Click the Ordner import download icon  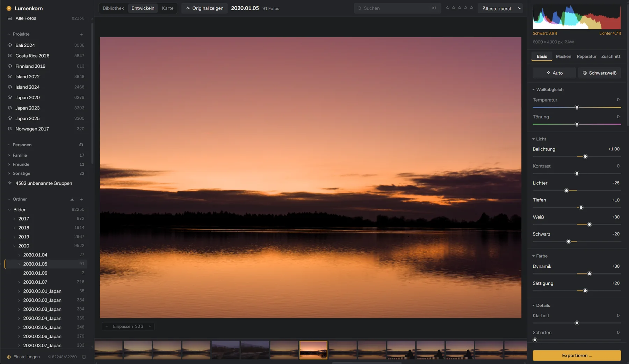pyautogui.click(x=72, y=199)
